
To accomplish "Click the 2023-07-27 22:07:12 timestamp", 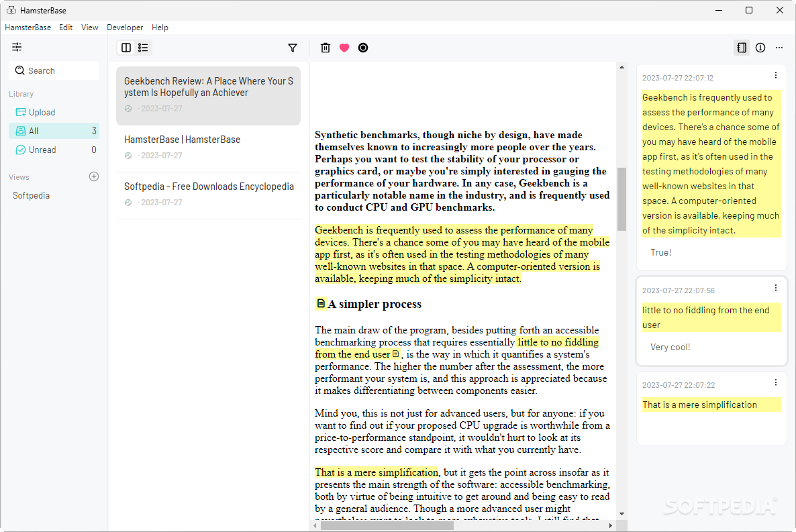I will click(678, 78).
